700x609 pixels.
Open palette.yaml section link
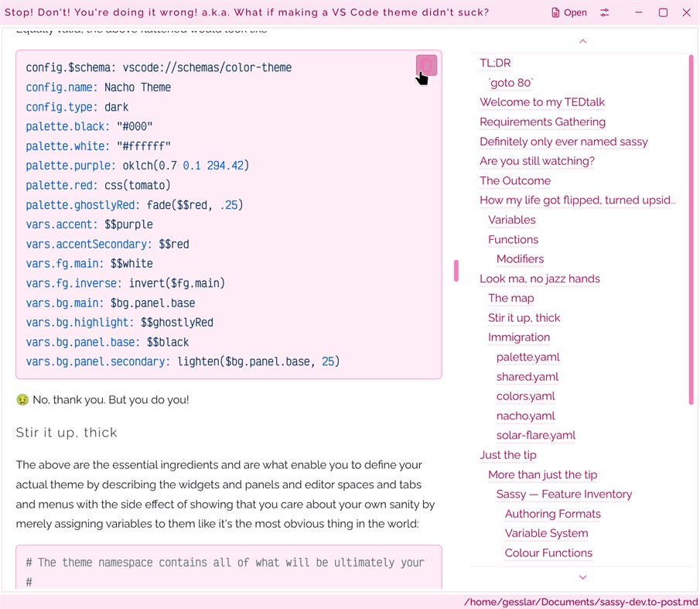tap(528, 357)
